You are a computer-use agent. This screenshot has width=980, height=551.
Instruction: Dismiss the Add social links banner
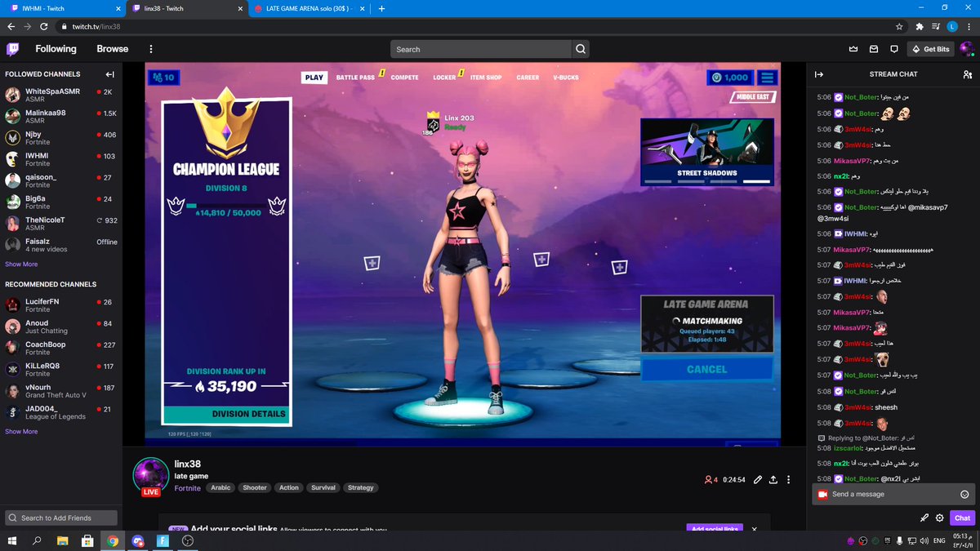(754, 529)
